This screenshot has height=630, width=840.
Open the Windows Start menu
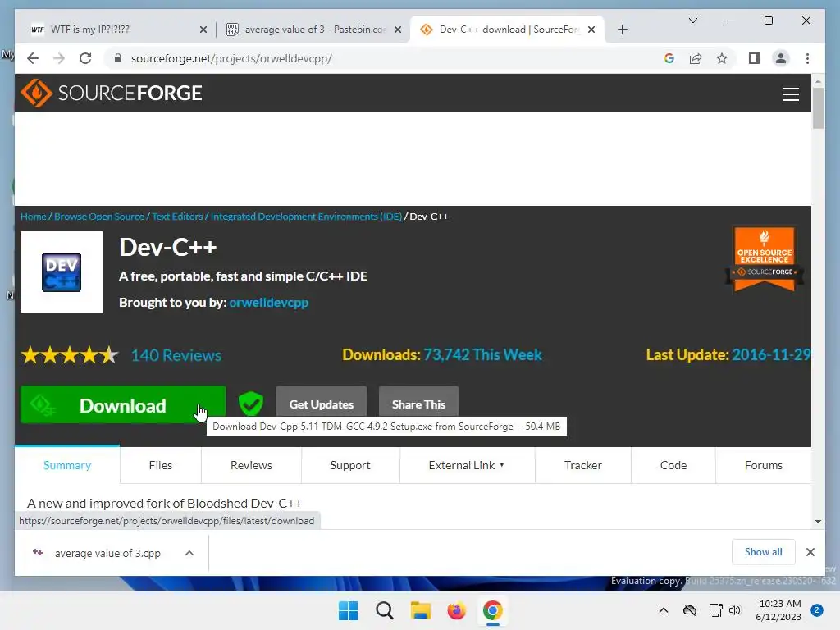pos(348,610)
